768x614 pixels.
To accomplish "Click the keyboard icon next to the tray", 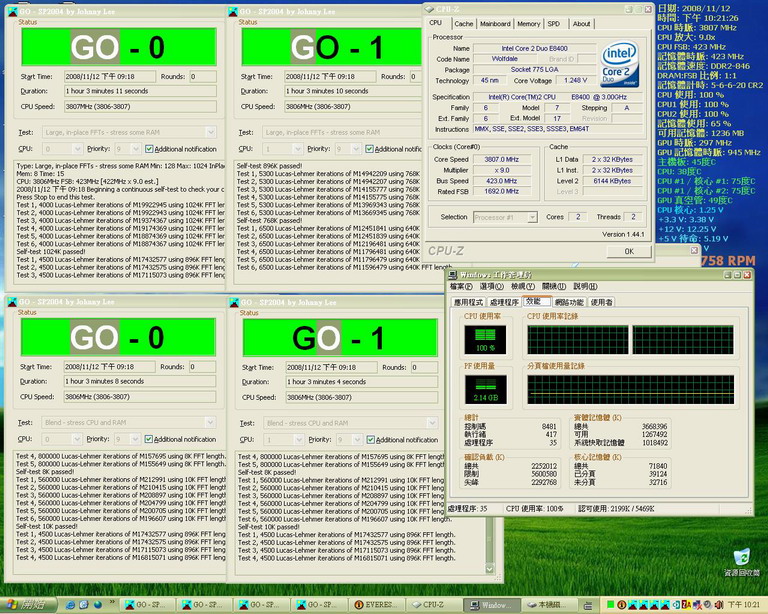I will tap(588, 605).
